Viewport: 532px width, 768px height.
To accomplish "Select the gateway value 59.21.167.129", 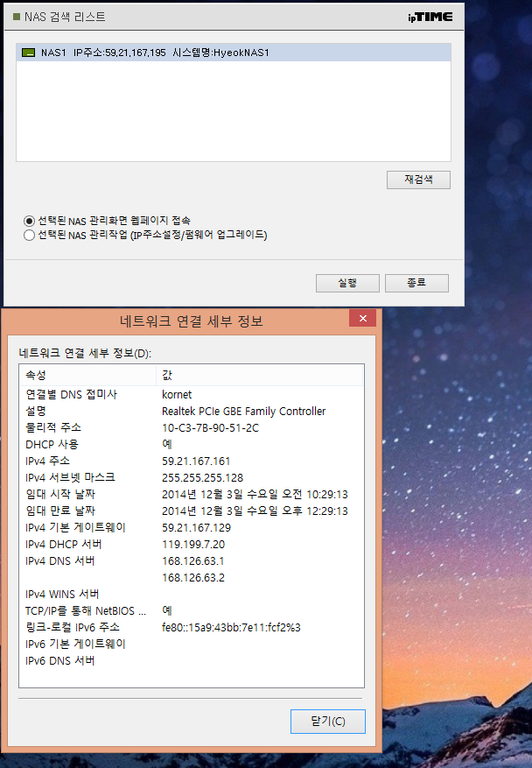I will [x=196, y=527].
